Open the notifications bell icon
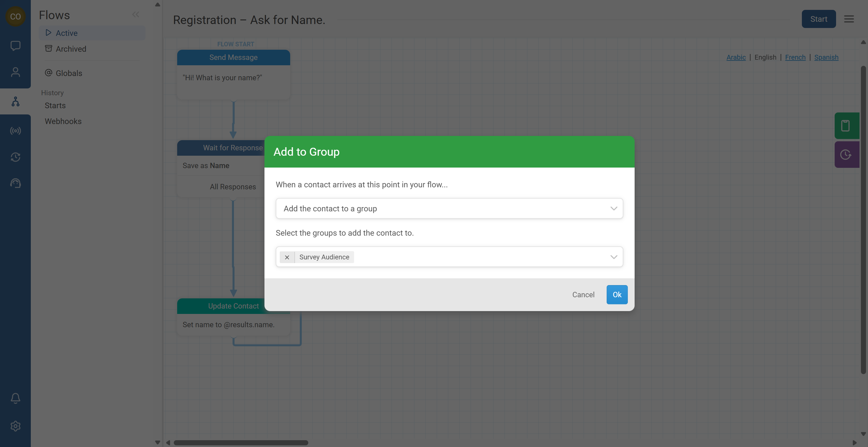This screenshot has width=868, height=447. tap(15, 398)
